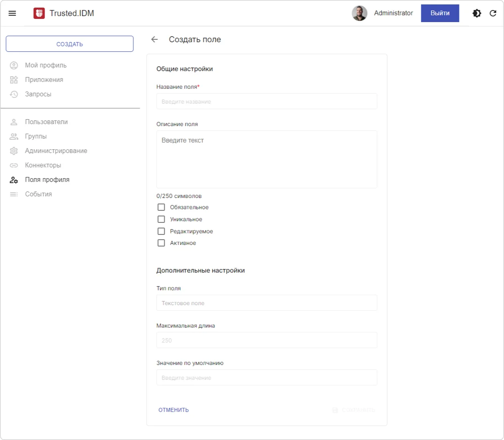
Task: Toggle the dark/light theme icon
Action: [477, 13]
